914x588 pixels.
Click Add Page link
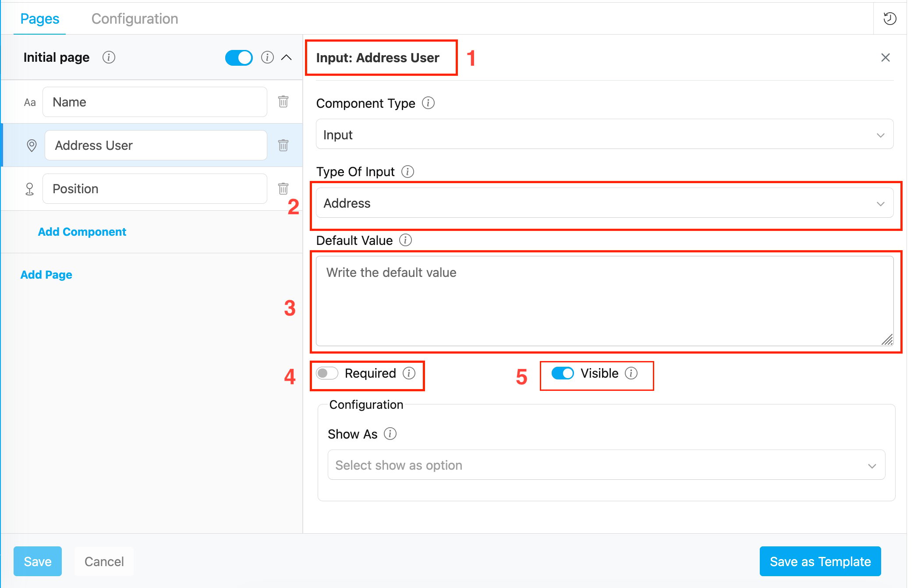pyautogui.click(x=46, y=275)
